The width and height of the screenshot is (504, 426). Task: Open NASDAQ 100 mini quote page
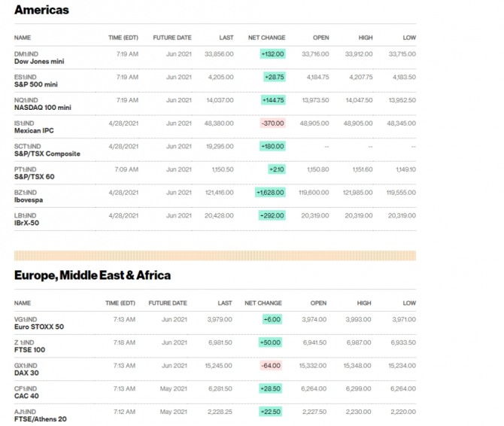[x=43, y=108]
